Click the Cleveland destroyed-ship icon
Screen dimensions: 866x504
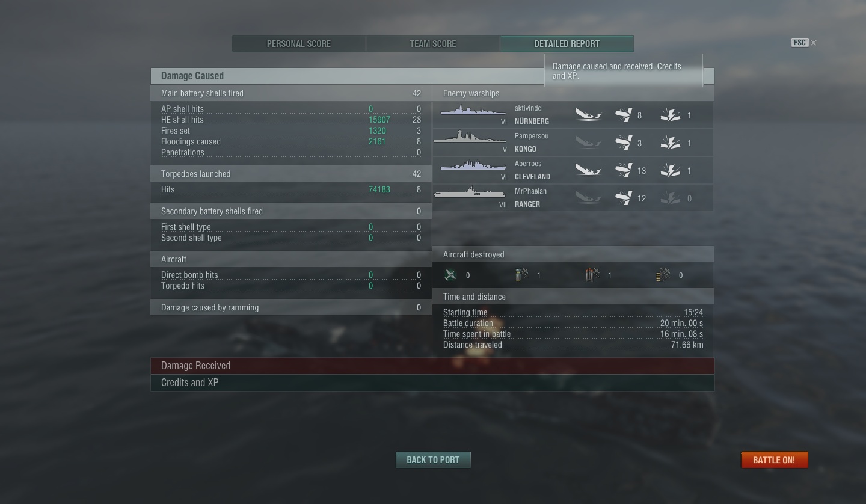coord(588,170)
